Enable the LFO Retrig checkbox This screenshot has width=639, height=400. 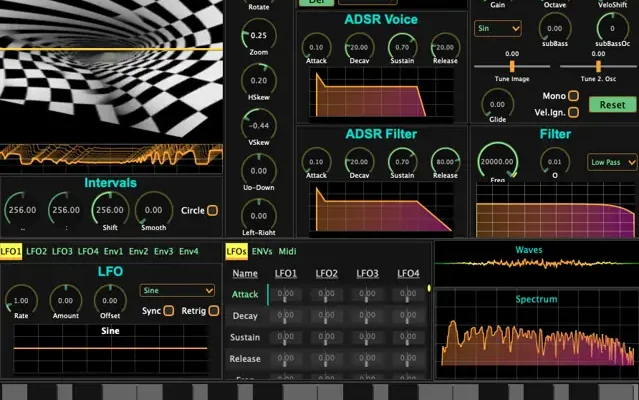[x=214, y=311]
